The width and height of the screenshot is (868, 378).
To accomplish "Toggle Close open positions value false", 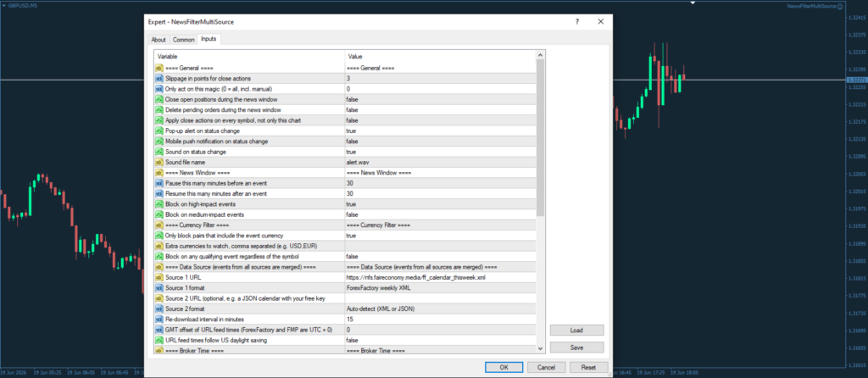I will (440, 100).
